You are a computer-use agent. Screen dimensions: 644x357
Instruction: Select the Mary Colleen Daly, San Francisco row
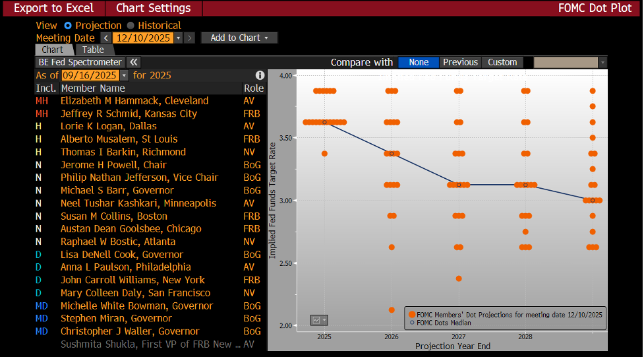[x=150, y=293]
